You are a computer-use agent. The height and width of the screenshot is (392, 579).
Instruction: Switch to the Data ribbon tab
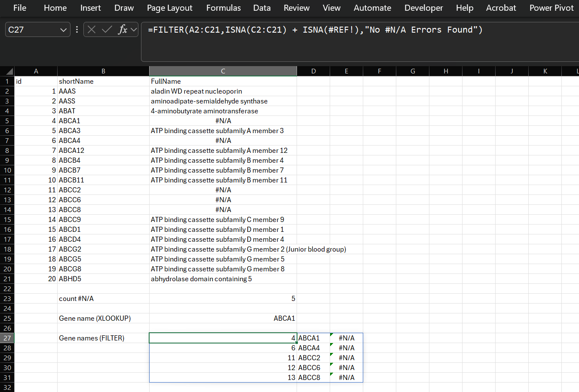[262, 8]
